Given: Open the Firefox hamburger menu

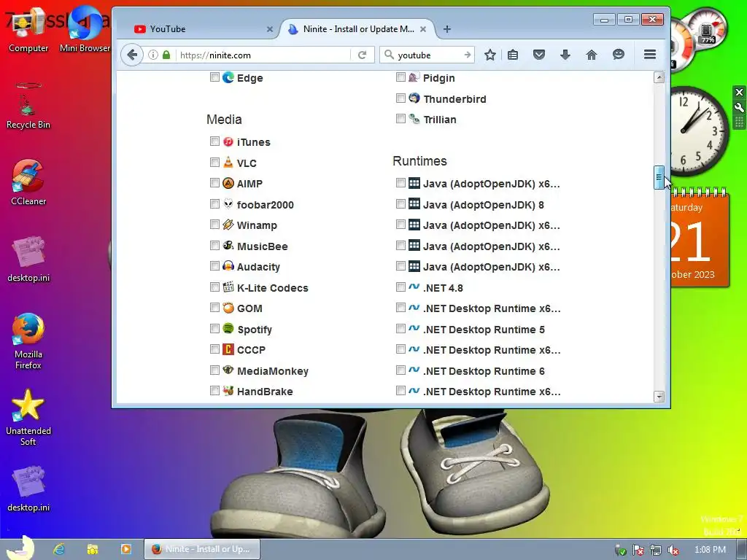Looking at the screenshot, I should (650, 54).
